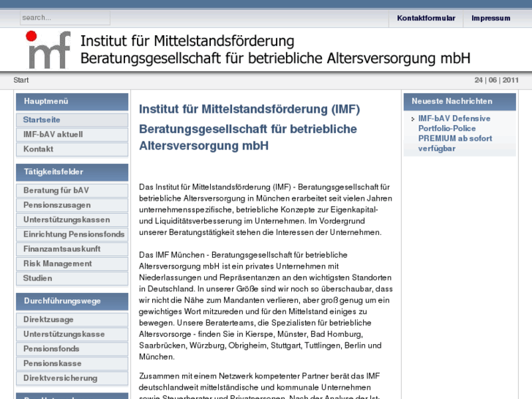This screenshot has height=399, width=532.
Task: Open Kontakt menu item
Action: (72, 149)
